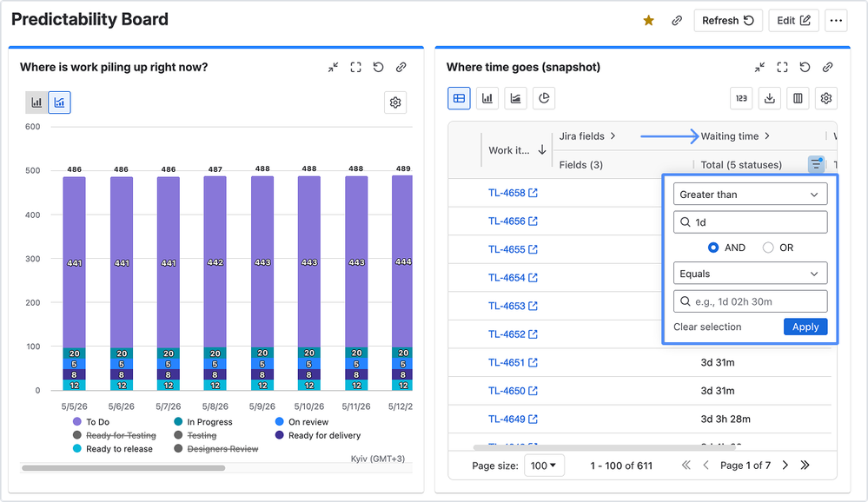Viewport: 868px width, 502px height.
Task: Download snapshot data with export icon
Action: 770,98
